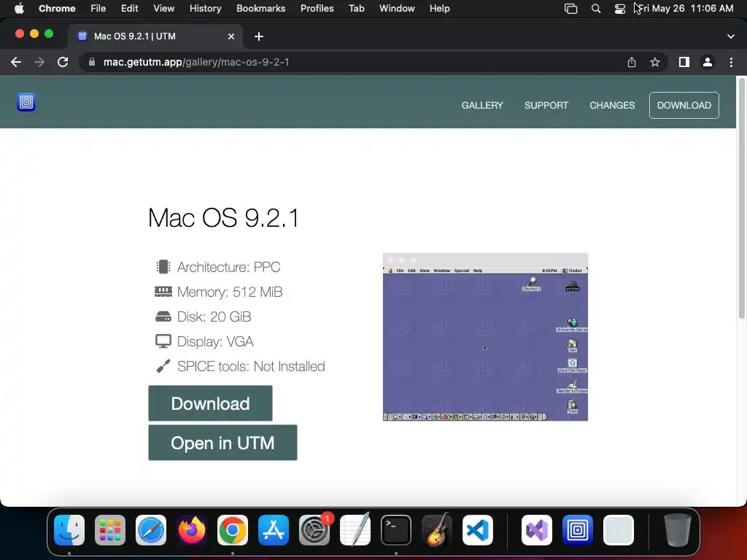Launch Firefox from the dock
This screenshot has width=747, height=560.
(x=192, y=530)
